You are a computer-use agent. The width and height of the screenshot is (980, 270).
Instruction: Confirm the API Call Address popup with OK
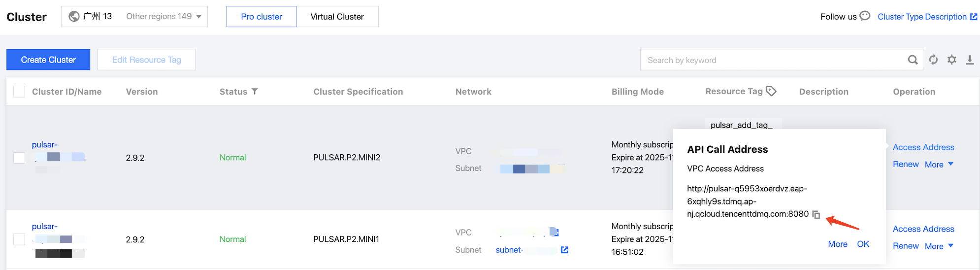pyautogui.click(x=863, y=244)
